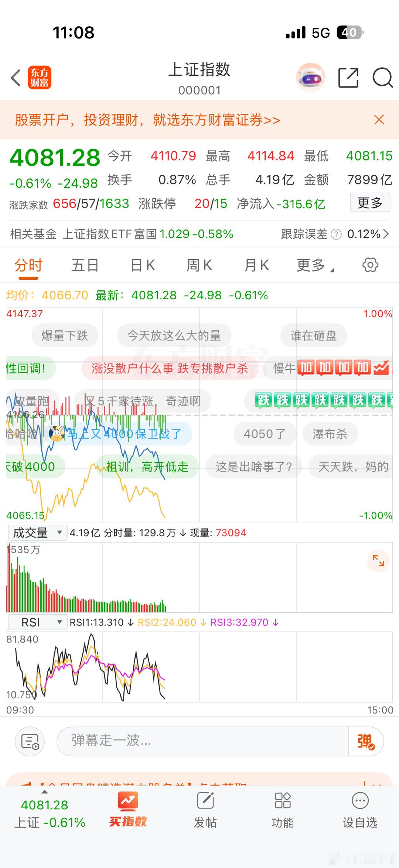Toggle the 弹 danmaku switch
The height and width of the screenshot is (868, 399).
click(x=366, y=741)
